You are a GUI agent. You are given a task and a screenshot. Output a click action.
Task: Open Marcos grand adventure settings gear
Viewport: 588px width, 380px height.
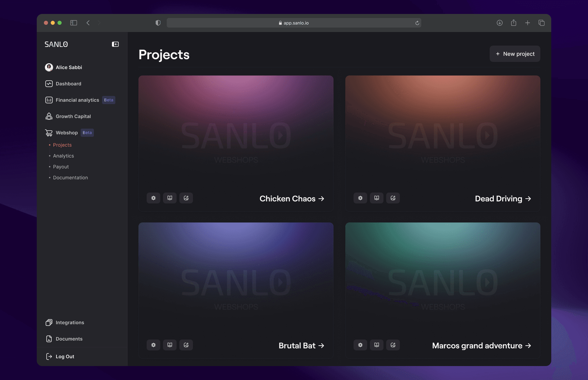[x=360, y=345]
